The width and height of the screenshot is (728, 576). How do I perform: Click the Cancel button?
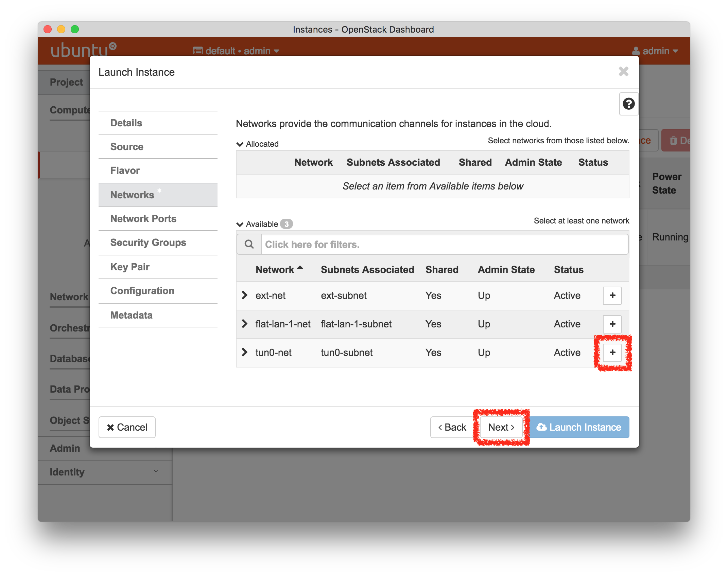(127, 427)
